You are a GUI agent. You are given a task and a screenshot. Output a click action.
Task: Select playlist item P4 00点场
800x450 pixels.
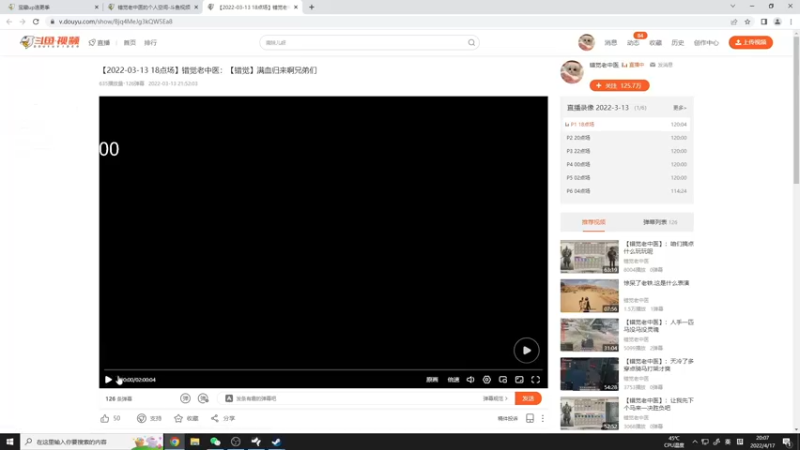627,164
